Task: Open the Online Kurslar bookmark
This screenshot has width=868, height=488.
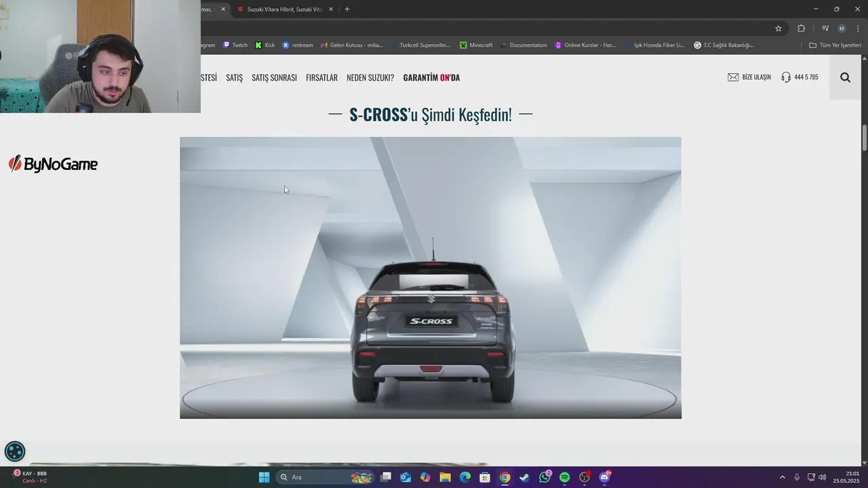Action: (x=585, y=45)
